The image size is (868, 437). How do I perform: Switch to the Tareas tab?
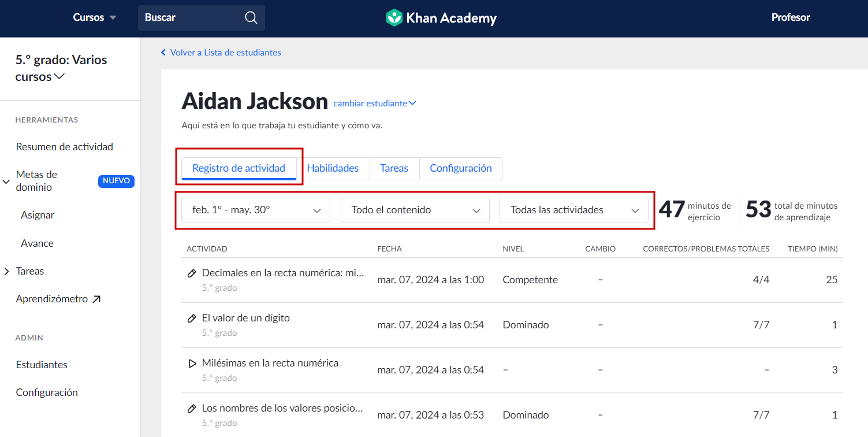click(394, 168)
